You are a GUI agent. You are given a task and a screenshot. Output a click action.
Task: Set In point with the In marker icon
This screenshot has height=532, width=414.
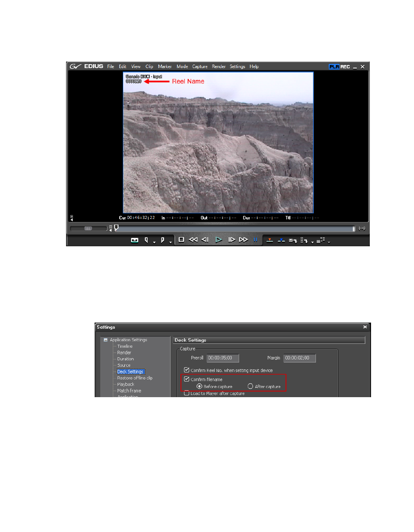point(146,240)
